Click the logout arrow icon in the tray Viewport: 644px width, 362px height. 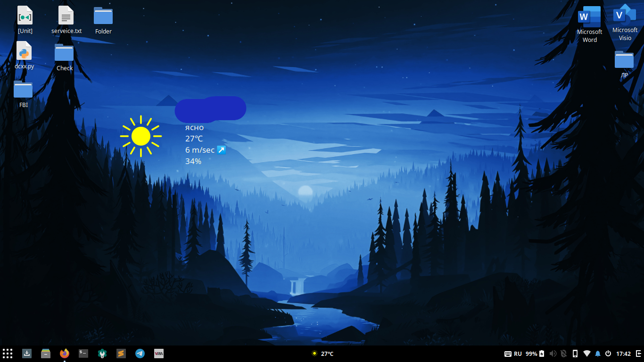point(639,354)
